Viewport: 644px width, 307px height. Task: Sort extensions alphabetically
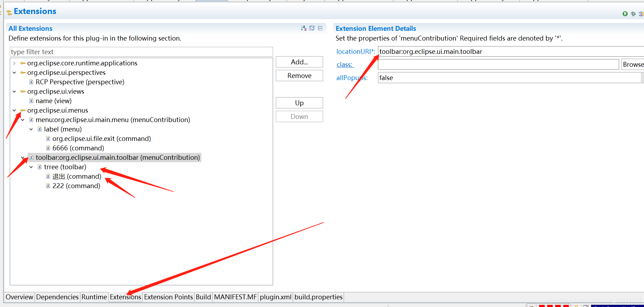pos(304,28)
